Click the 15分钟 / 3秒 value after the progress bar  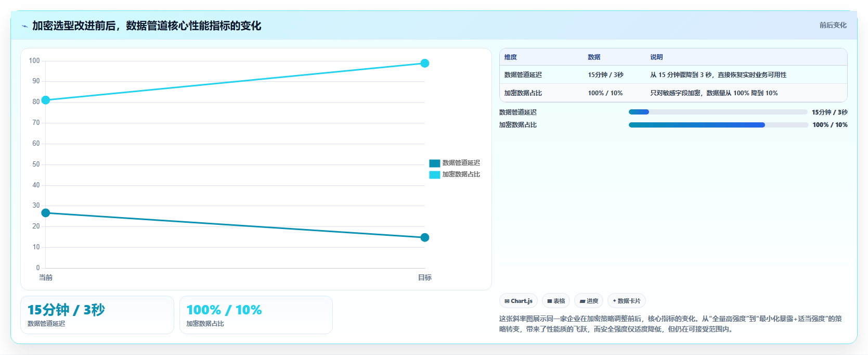coord(830,112)
